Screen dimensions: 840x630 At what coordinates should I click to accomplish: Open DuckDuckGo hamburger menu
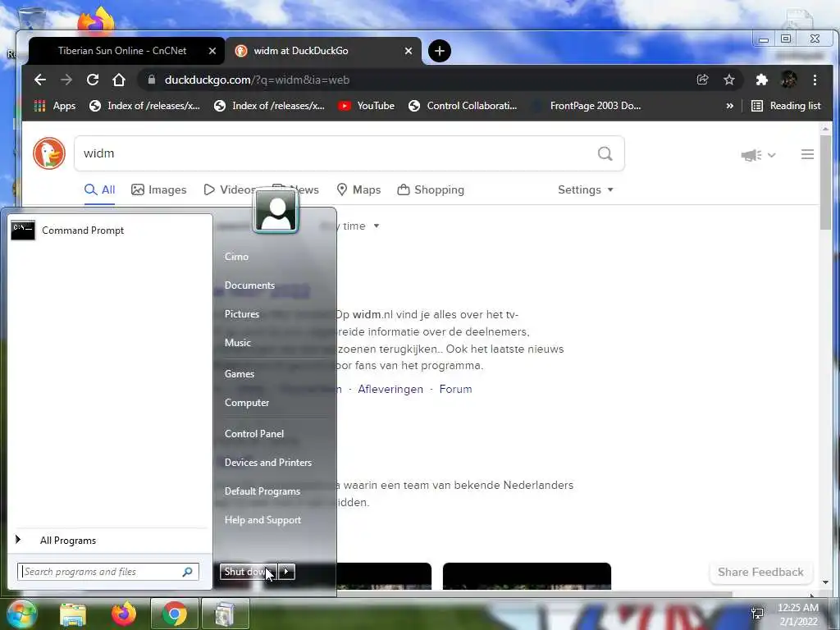[807, 154]
